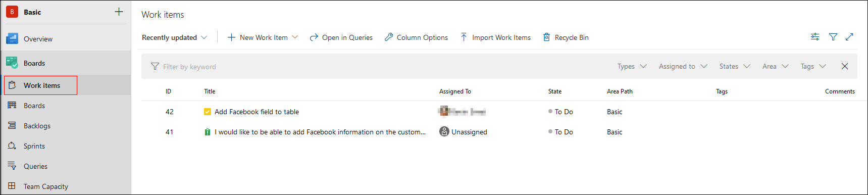868x195 pixels.
Task: Expand the Types filter dropdown
Action: [x=632, y=66]
